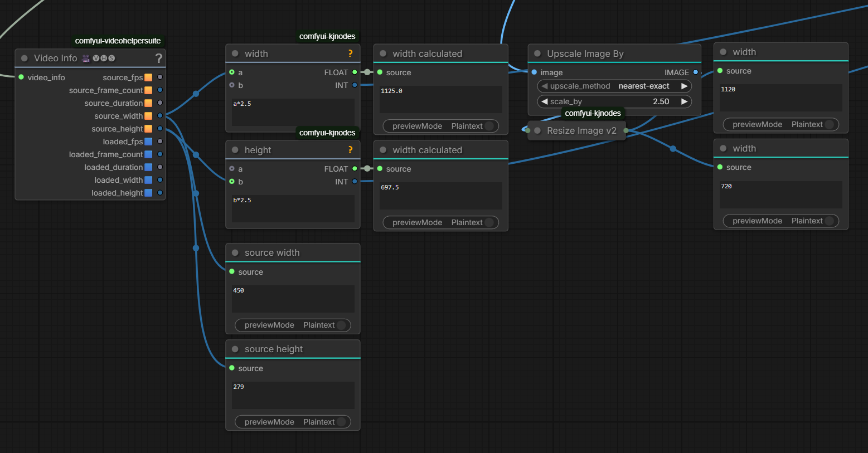The height and width of the screenshot is (453, 868).
Task: Click the 279 value in source height
Action: [239, 387]
